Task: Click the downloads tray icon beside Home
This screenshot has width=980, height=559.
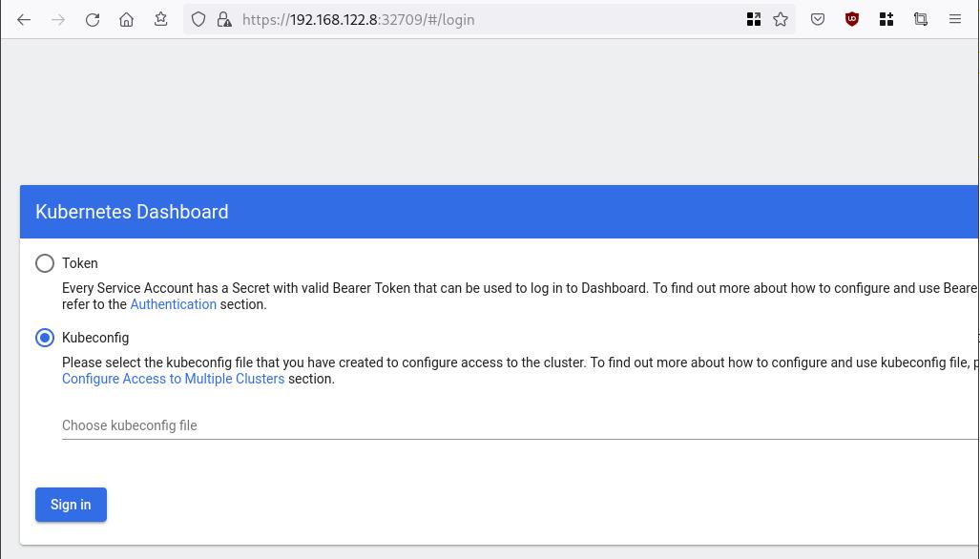Action: click(x=160, y=19)
